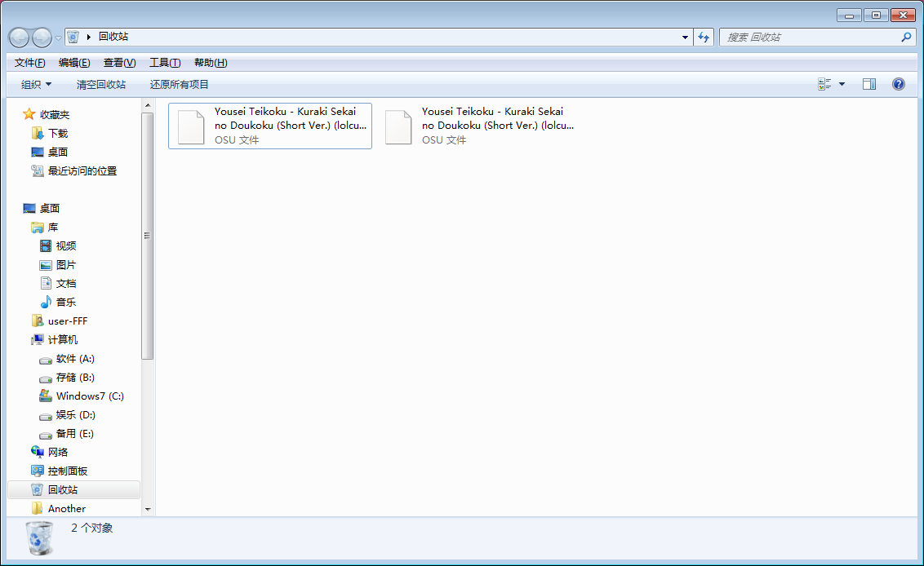Open the 查看(V) menu

120,63
